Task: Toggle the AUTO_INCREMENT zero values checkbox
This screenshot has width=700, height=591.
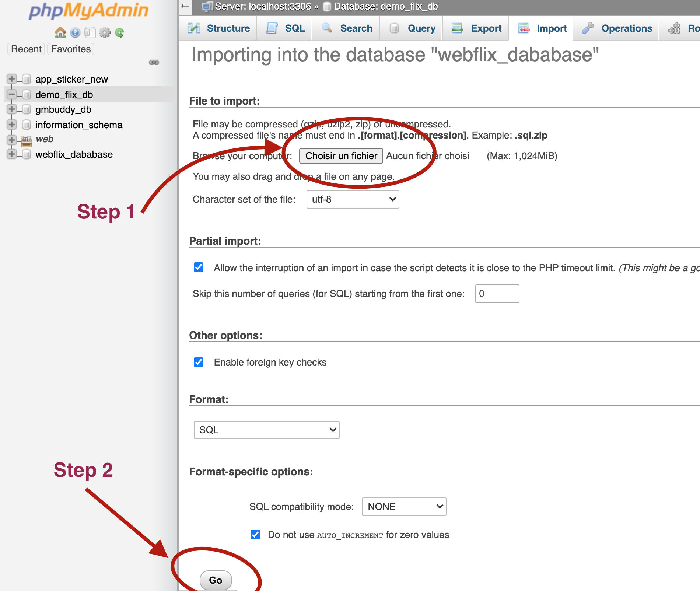Action: 255,535
